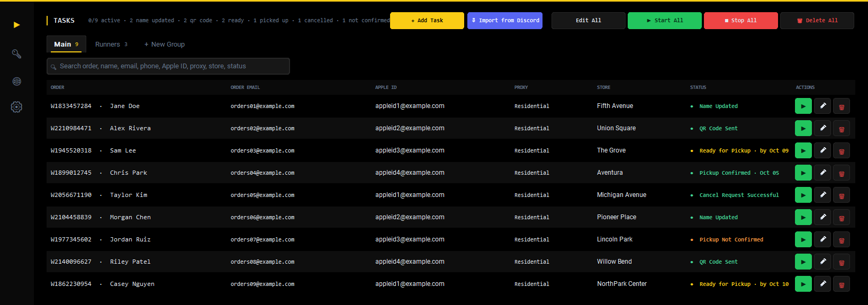Delete All tasks
This screenshot has height=305, width=868.
tap(817, 21)
